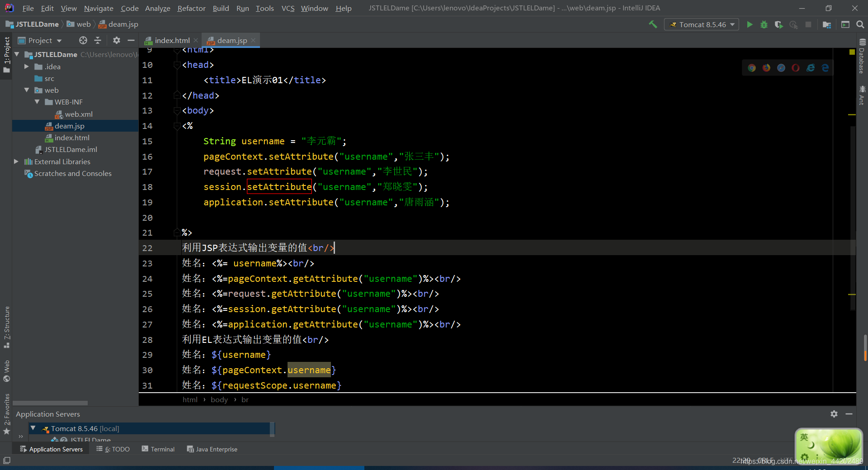Image resolution: width=868 pixels, height=470 pixels.
Task: Hide the Project panel with minus icon
Action: 131,40
